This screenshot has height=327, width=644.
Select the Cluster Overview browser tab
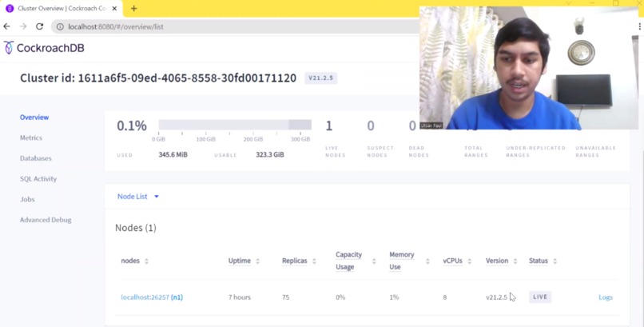(x=62, y=8)
